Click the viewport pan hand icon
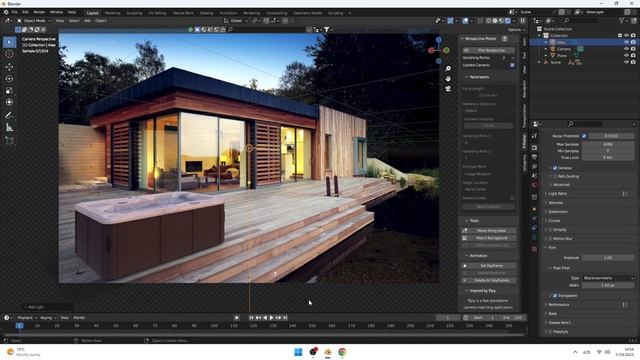This screenshot has width=640, height=360. tap(448, 78)
